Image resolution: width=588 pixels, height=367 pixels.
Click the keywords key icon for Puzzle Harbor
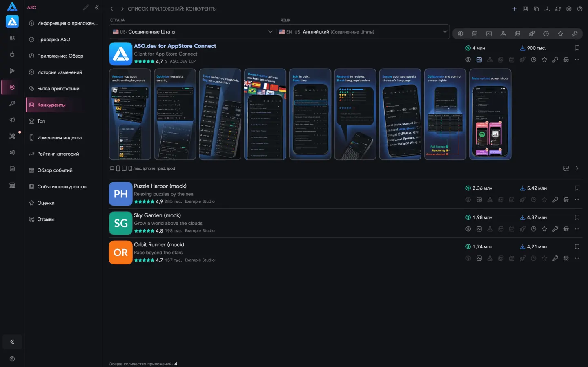click(x=555, y=200)
